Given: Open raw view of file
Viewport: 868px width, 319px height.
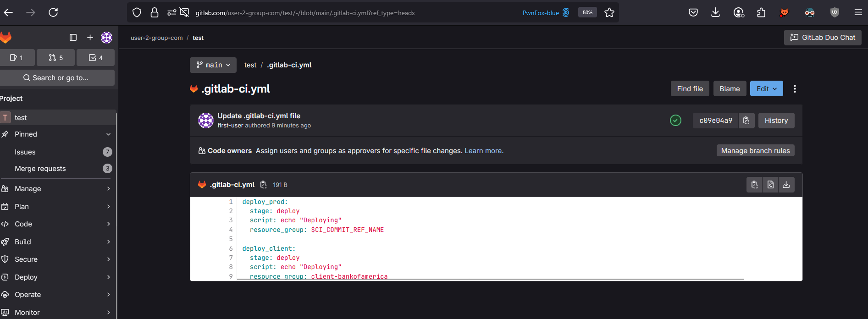Looking at the screenshot, I should [770, 185].
